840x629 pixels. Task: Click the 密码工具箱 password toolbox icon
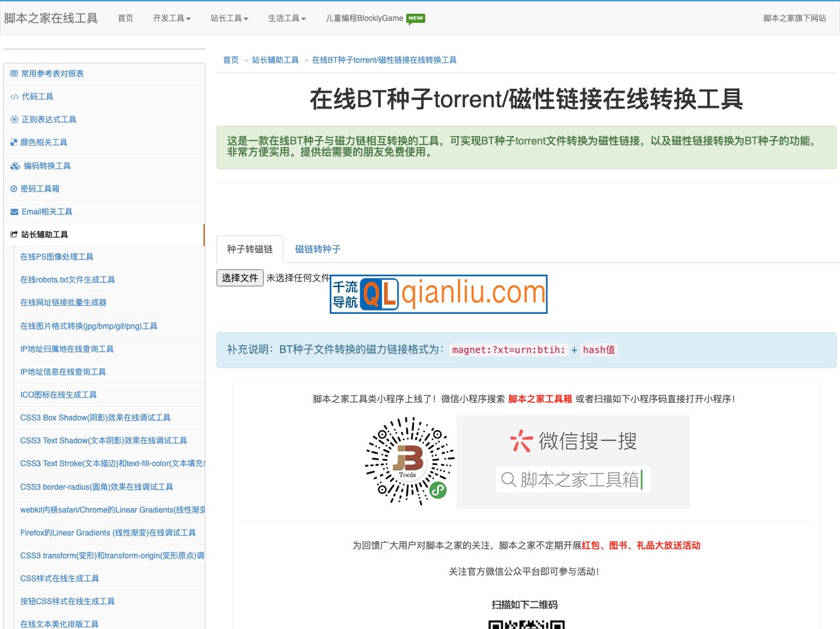pos(12,188)
